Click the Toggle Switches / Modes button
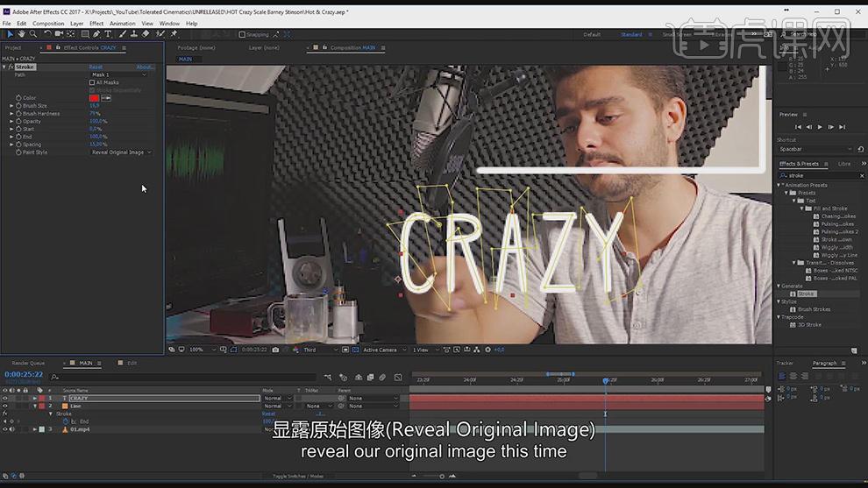Viewport: 868px width, 488px height. [x=298, y=476]
